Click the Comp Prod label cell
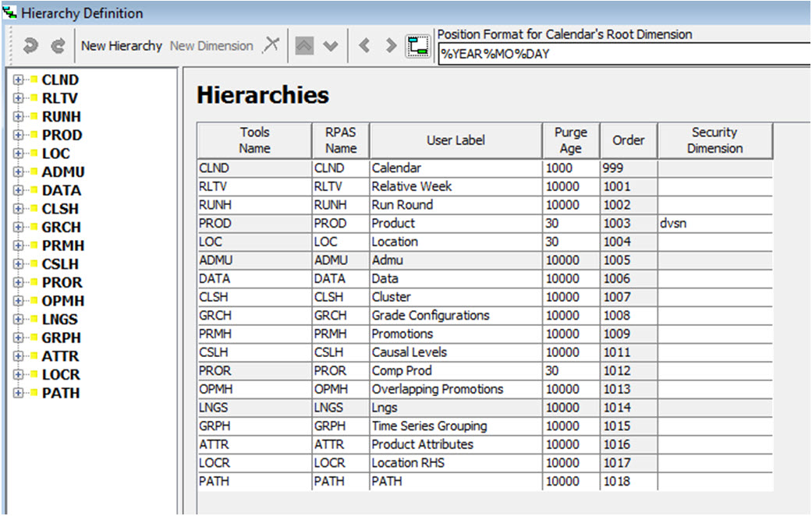Screen dimensions: 812x516 (x=456, y=370)
